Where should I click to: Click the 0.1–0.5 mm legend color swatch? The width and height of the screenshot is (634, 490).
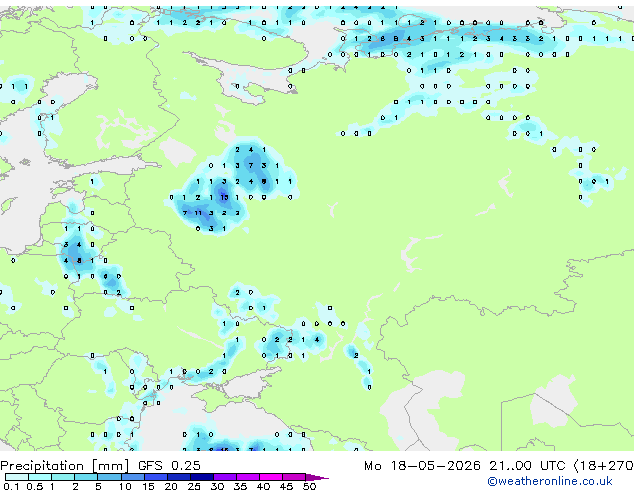[17, 477]
